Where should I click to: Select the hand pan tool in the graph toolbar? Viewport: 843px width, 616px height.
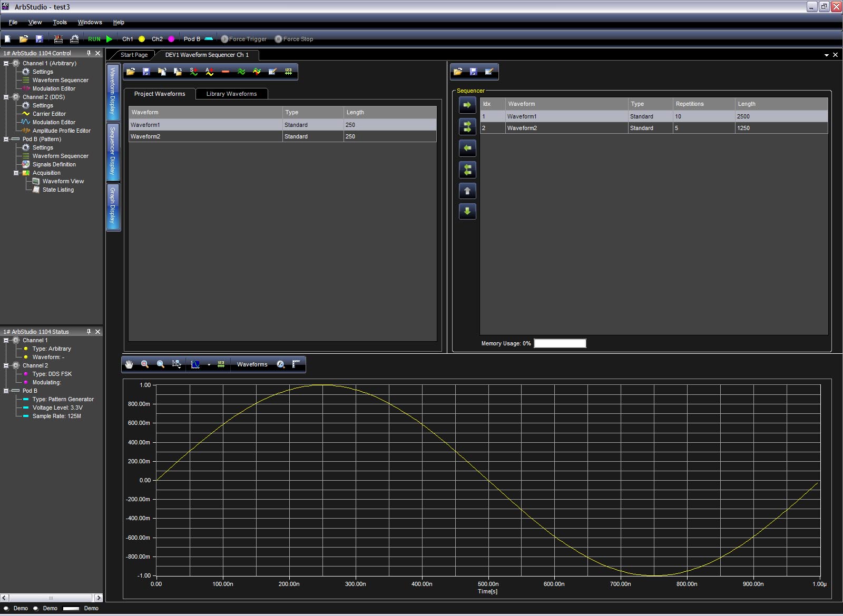pyautogui.click(x=129, y=364)
